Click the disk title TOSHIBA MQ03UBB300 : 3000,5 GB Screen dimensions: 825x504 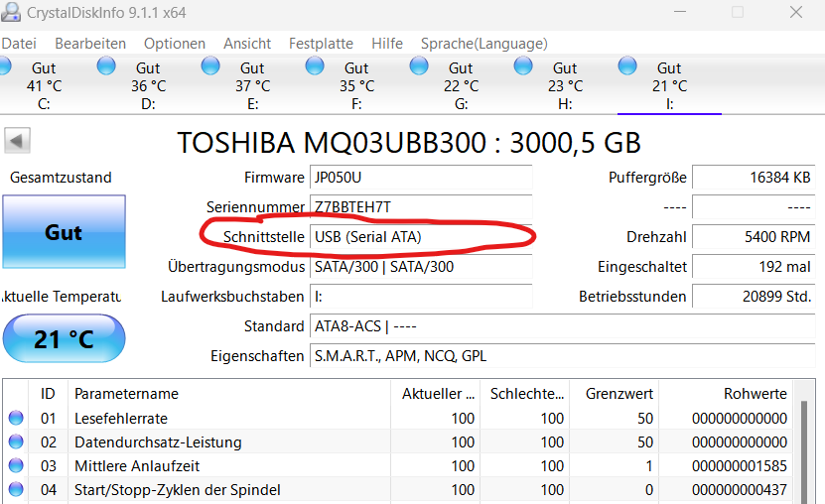pos(409,143)
